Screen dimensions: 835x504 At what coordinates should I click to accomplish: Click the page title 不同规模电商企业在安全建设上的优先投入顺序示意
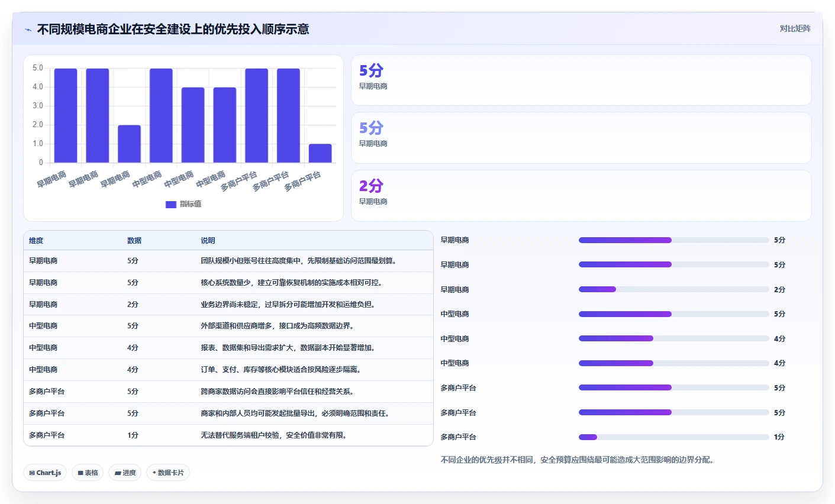(173, 29)
